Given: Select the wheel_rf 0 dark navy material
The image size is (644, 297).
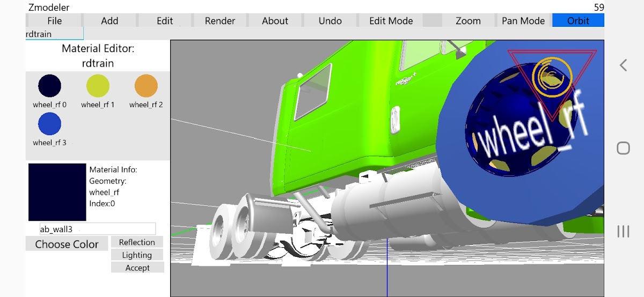Looking at the screenshot, I should tap(49, 86).
